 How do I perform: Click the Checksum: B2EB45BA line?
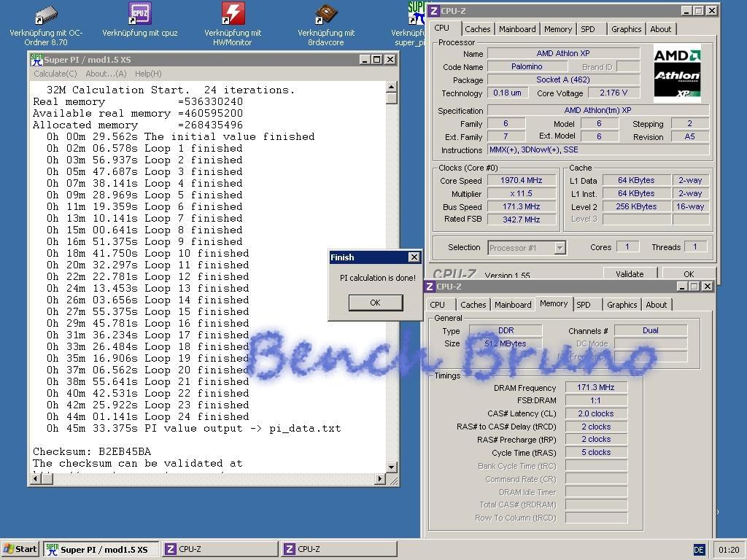click(x=91, y=451)
